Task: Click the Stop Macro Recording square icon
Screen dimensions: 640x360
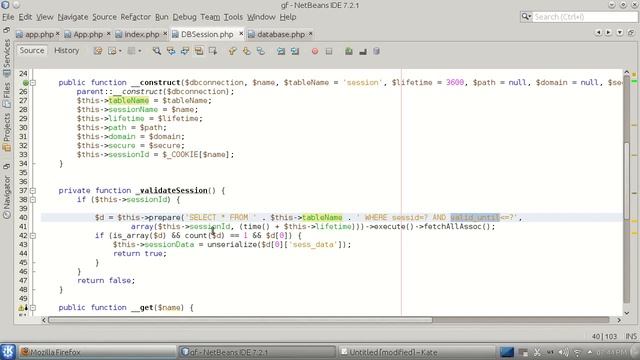Action: pyautogui.click(x=329, y=51)
